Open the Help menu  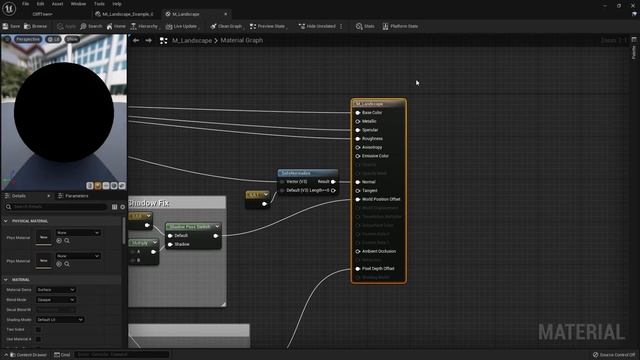(117, 4)
